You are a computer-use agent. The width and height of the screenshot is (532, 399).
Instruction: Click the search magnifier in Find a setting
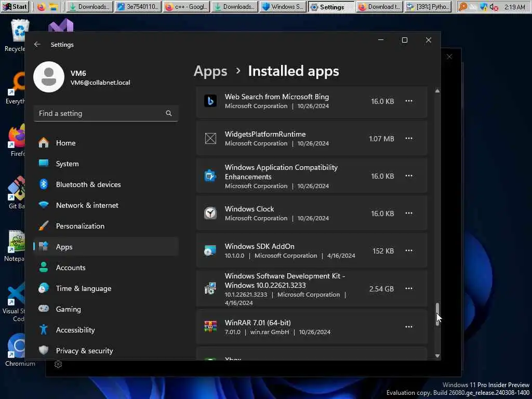169,113
